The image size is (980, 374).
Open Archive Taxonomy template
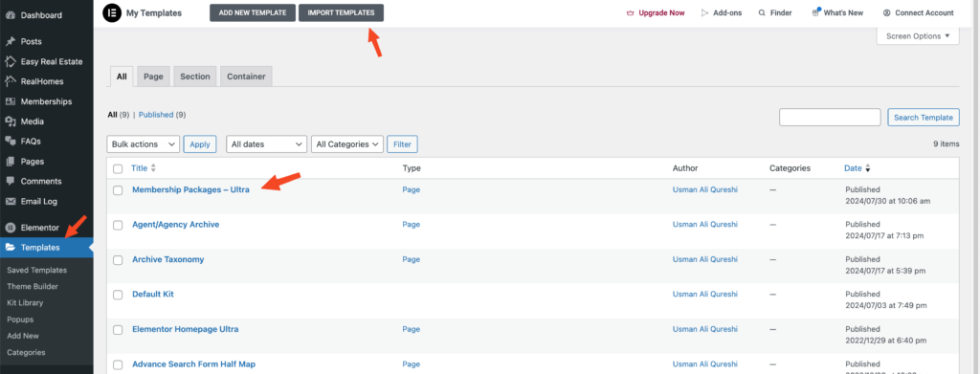168,259
